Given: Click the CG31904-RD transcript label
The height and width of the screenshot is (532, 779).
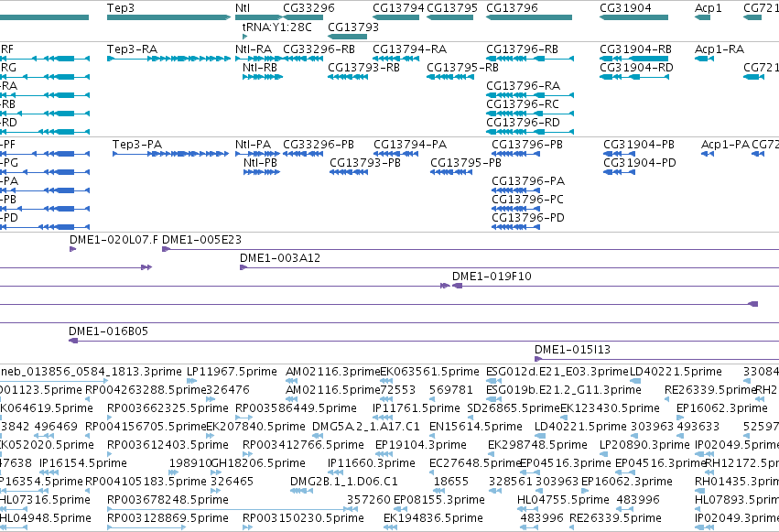Looking at the screenshot, I should 636,68.
